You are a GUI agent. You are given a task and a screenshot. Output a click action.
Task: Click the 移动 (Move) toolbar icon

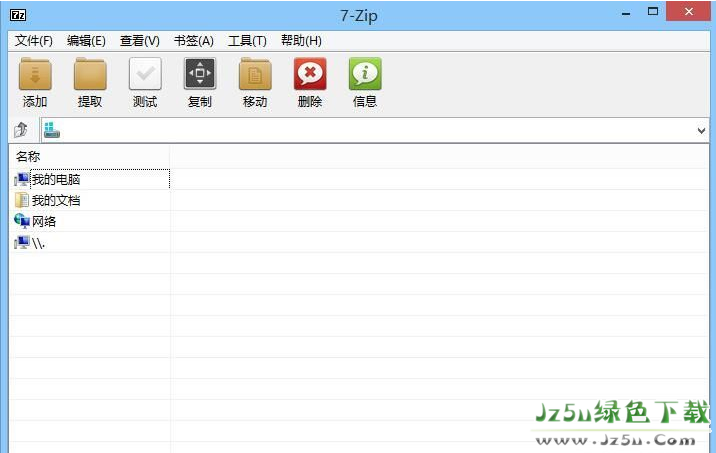click(255, 74)
